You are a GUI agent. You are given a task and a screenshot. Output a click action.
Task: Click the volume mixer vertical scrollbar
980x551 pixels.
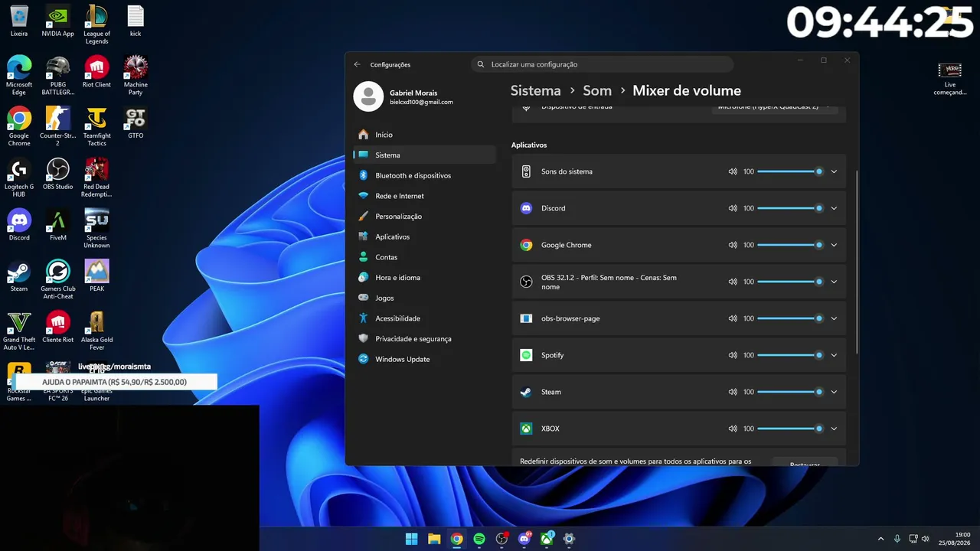pos(857,262)
